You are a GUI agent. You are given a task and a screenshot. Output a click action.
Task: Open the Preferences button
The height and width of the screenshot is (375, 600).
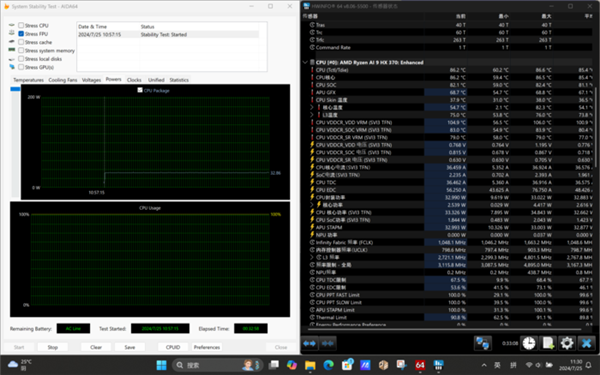tap(207, 347)
